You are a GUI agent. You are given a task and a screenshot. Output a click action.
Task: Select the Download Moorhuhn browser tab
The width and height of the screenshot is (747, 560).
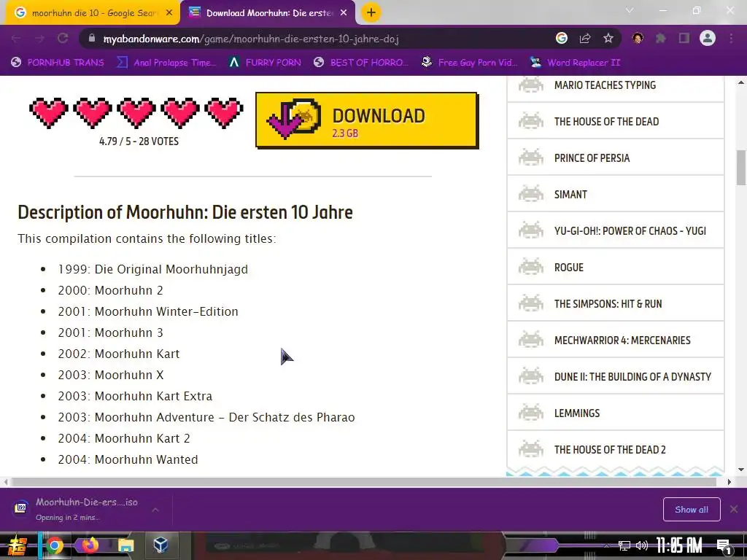[267, 13]
